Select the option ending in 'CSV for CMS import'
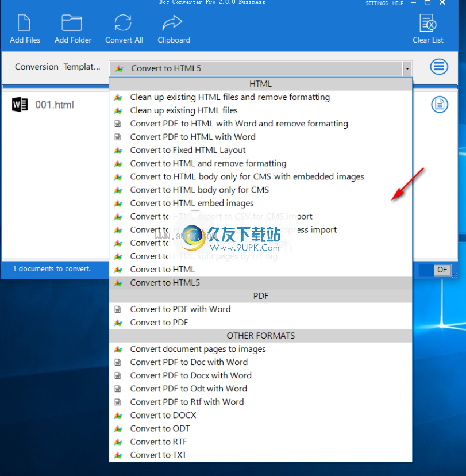The height and width of the screenshot is (476, 466). pos(261,217)
